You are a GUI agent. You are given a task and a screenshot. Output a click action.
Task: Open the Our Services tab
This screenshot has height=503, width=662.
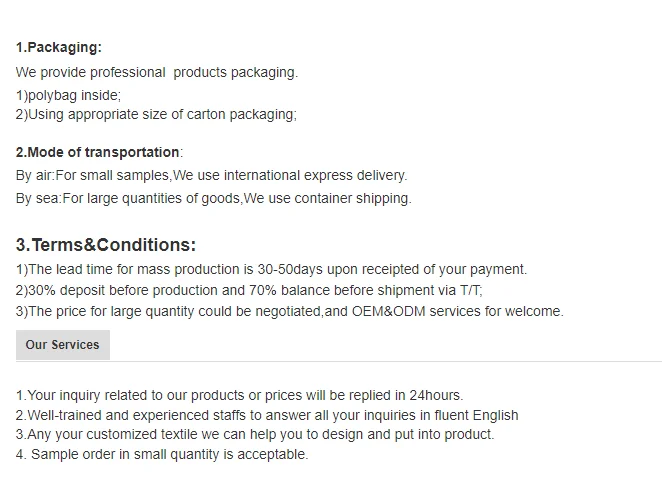click(62, 345)
